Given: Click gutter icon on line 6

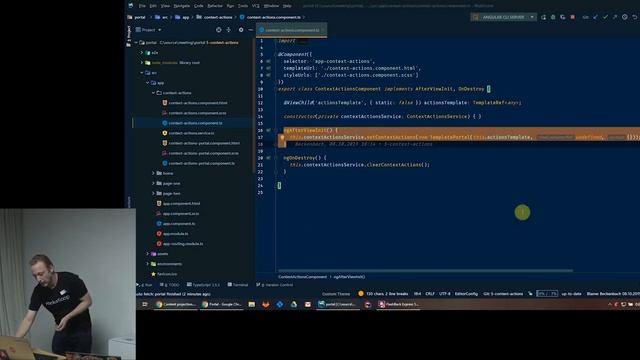Looking at the screenshot, I should [x=268, y=61].
